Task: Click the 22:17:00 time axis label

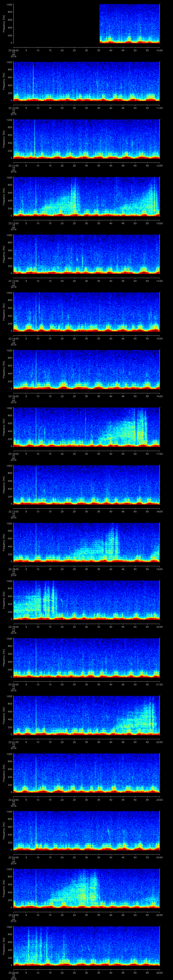Action: pyautogui.click(x=14, y=511)
